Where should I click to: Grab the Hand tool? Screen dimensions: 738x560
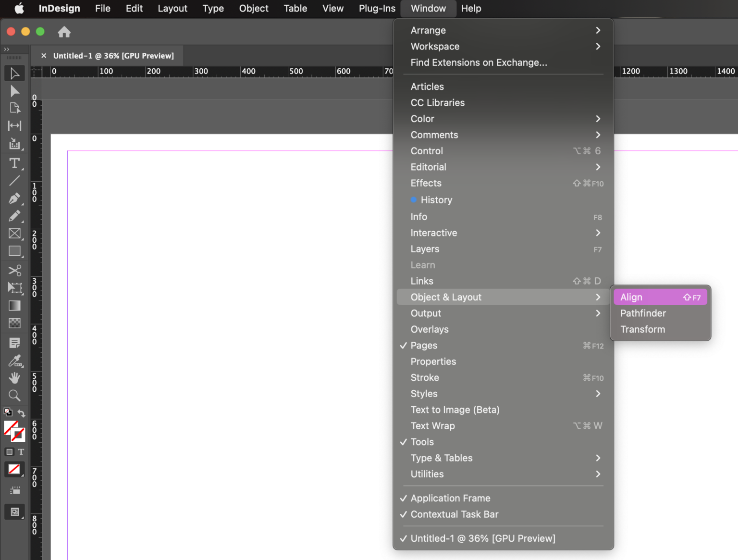(x=14, y=378)
